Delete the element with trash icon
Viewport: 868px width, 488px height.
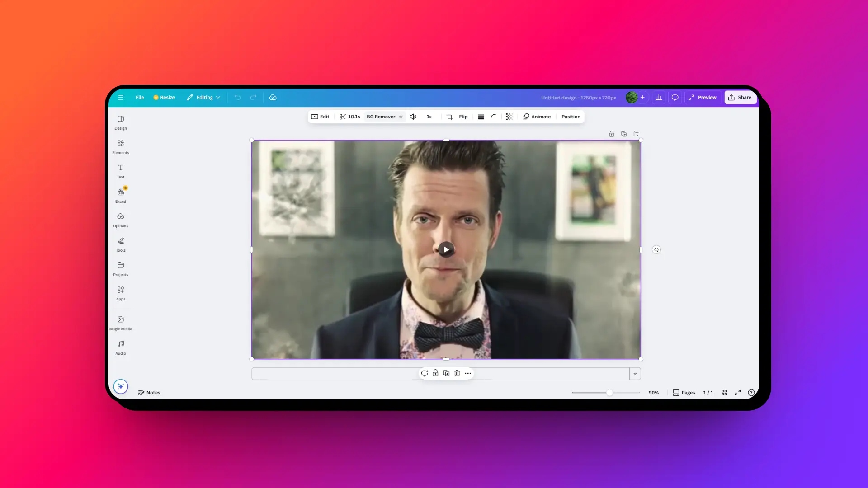(x=457, y=373)
